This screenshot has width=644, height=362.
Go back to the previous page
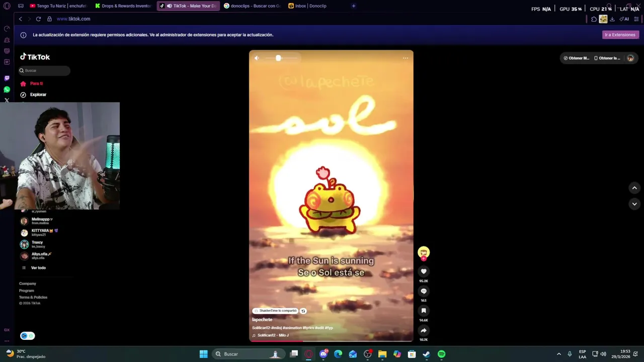click(20, 19)
